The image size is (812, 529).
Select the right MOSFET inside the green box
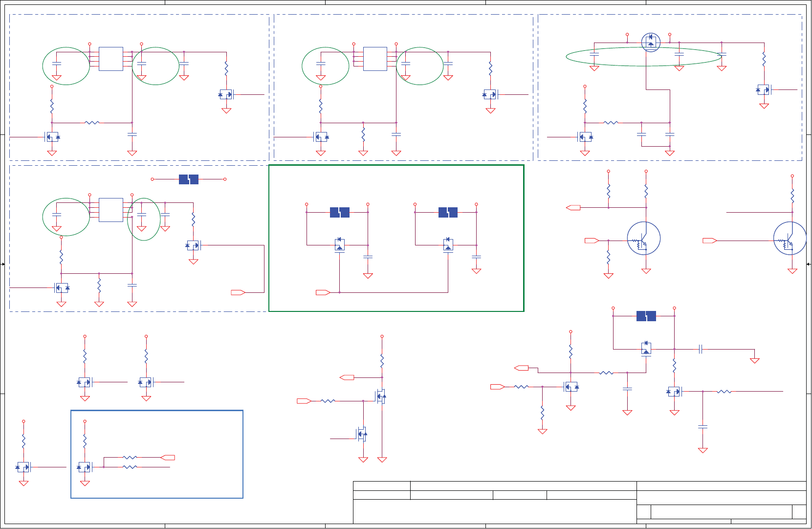[x=448, y=244]
